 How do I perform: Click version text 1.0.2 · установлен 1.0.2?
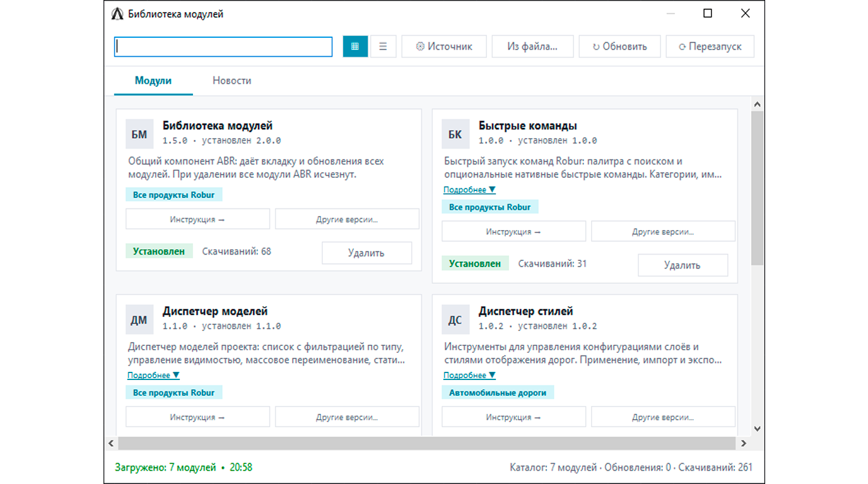[x=538, y=326]
